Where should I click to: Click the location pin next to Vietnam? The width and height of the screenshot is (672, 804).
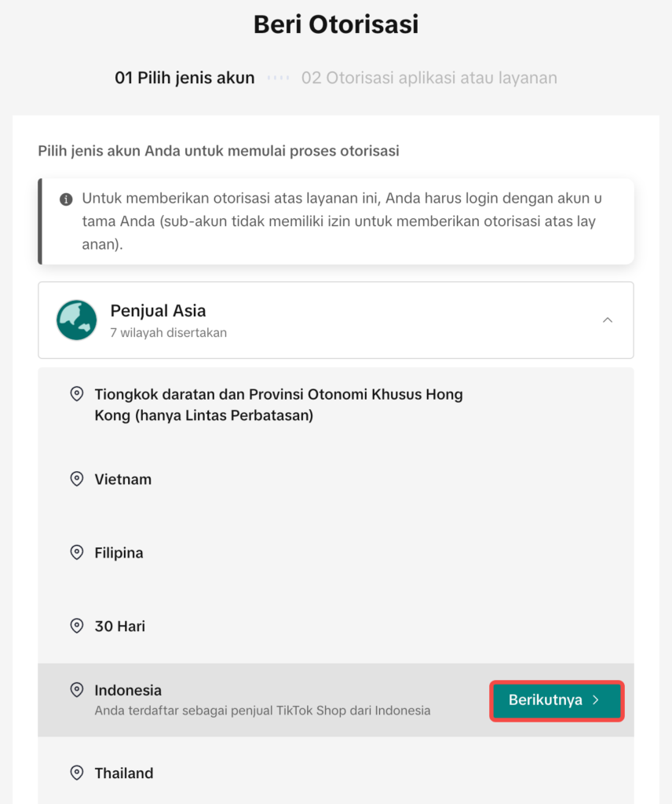[76, 479]
